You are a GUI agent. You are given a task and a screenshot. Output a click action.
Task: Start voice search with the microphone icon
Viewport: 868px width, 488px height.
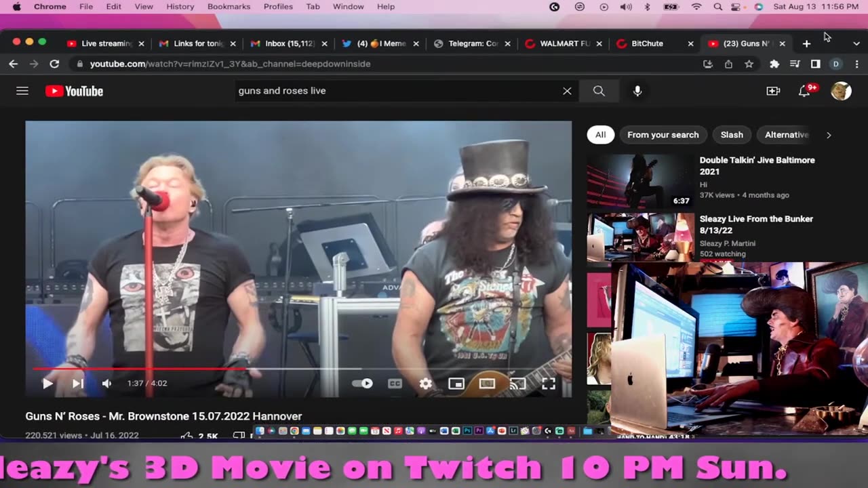point(637,91)
